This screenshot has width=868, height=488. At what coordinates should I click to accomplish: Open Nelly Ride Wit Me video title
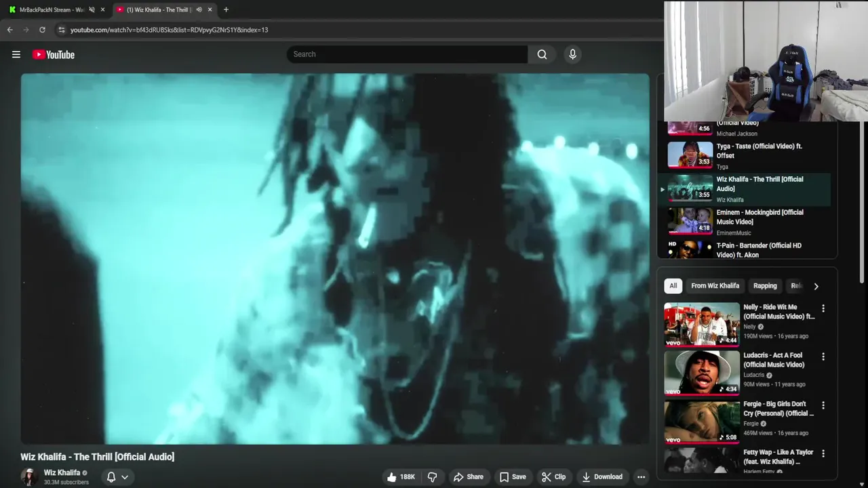778,312
